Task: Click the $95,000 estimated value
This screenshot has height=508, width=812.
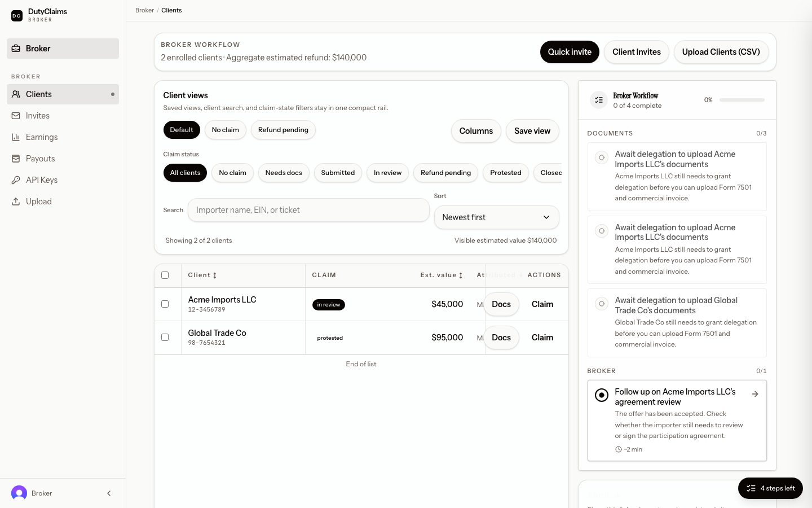Action: tap(447, 338)
